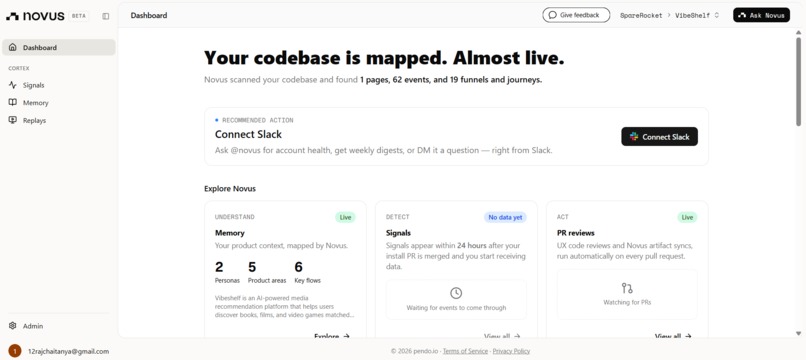Click the clock icon in Signals card

[456, 293]
